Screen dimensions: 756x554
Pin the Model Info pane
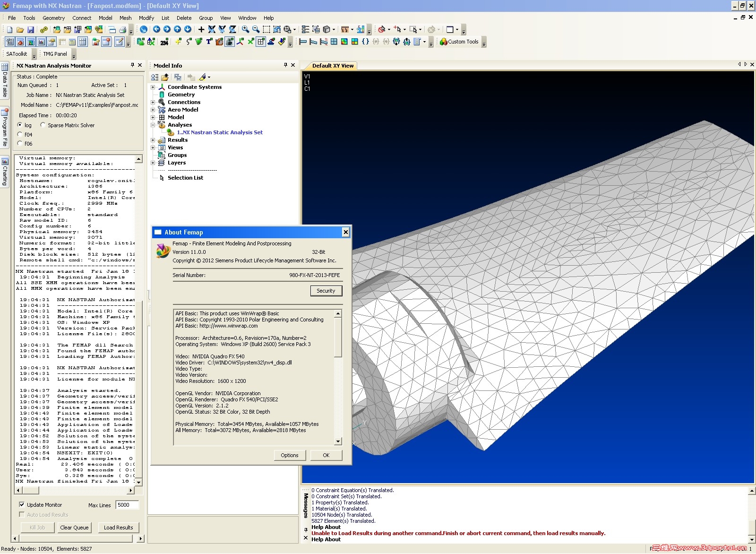(x=285, y=65)
